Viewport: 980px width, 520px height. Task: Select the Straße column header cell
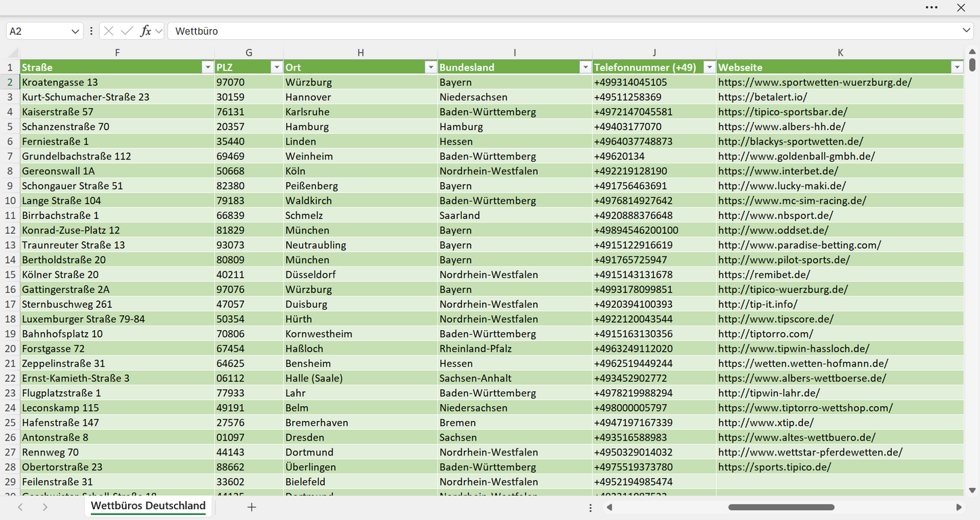pyautogui.click(x=117, y=67)
